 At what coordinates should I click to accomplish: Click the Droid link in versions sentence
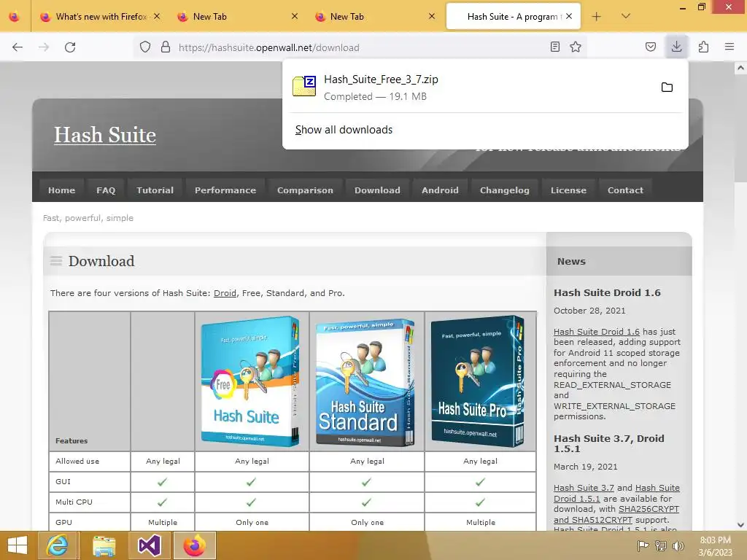(225, 293)
